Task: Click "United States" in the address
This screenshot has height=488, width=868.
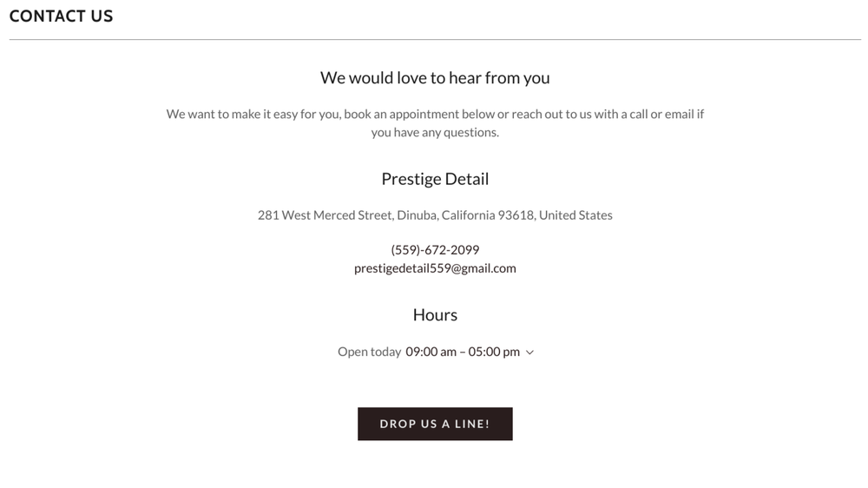Action: 575,215
